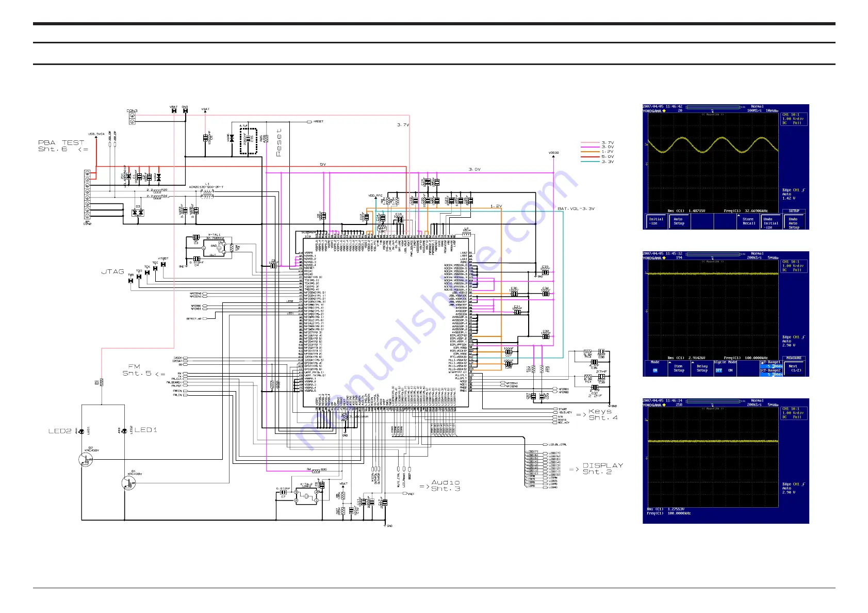This screenshot has width=868, height=613.
Task: Click the Undo Auto Setup soft key
Action: [794, 223]
